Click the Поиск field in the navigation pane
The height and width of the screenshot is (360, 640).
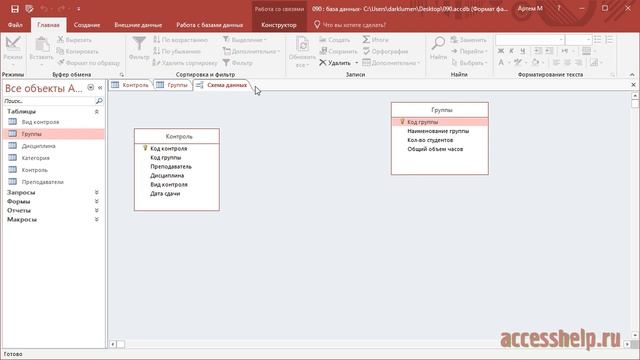[x=49, y=100]
